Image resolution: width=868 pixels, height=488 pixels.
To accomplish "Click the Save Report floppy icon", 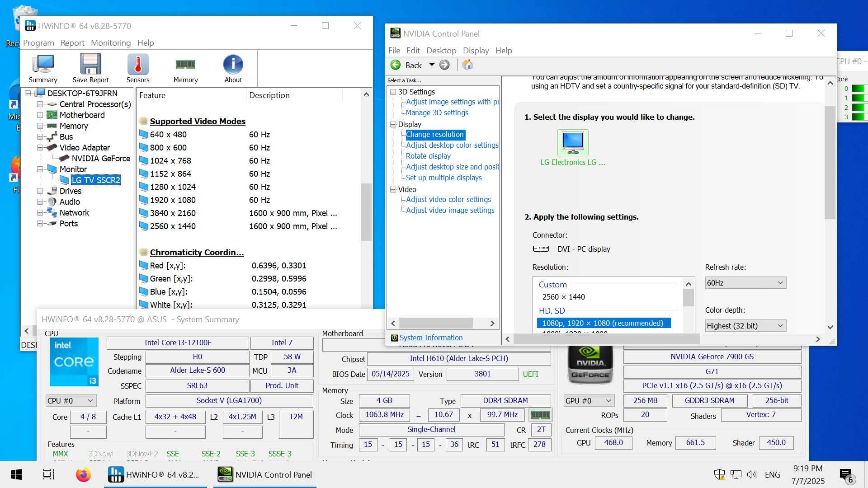I will pos(90,65).
